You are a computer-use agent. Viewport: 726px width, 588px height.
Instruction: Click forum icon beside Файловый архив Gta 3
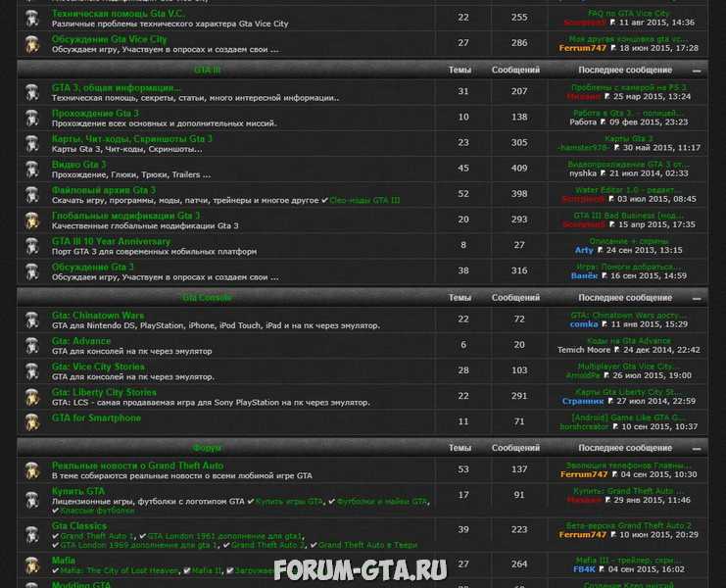point(32,195)
